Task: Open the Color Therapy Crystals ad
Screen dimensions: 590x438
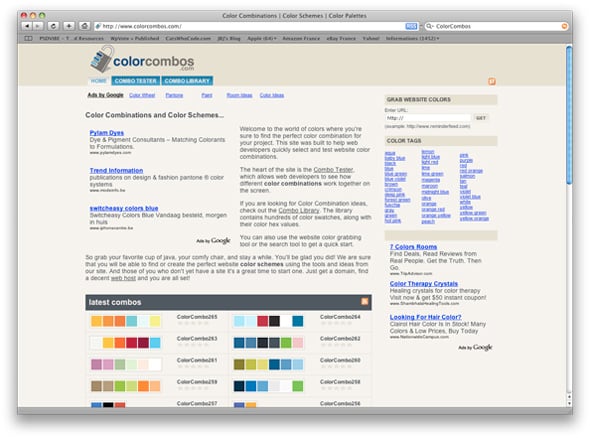Action: pyautogui.click(x=424, y=284)
